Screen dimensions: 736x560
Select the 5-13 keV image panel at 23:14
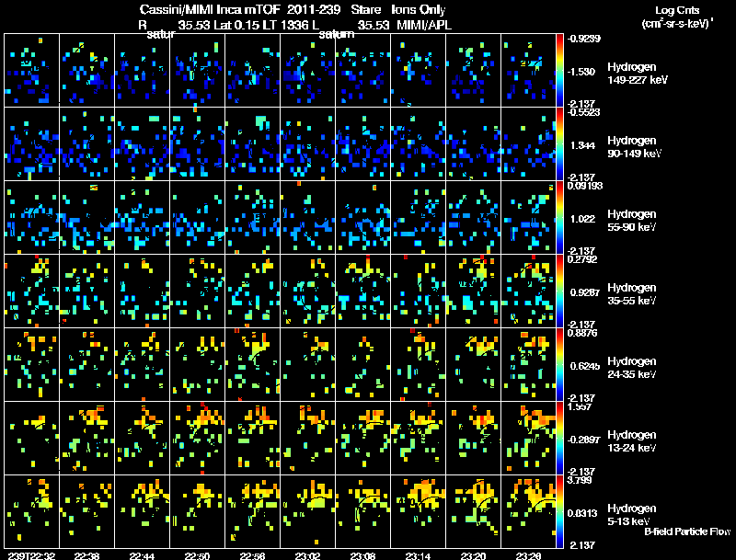(418, 511)
